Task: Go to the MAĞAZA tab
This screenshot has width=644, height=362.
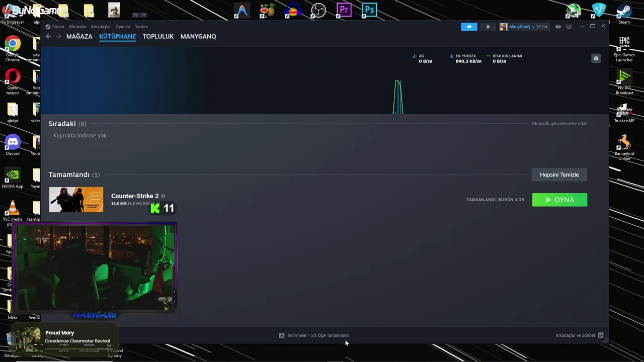Action: (79, 36)
